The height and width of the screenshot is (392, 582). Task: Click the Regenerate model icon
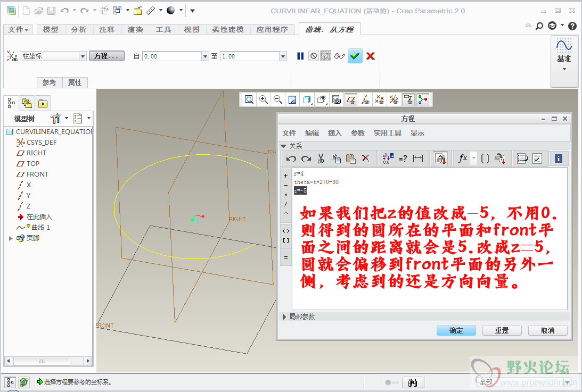coord(104,11)
